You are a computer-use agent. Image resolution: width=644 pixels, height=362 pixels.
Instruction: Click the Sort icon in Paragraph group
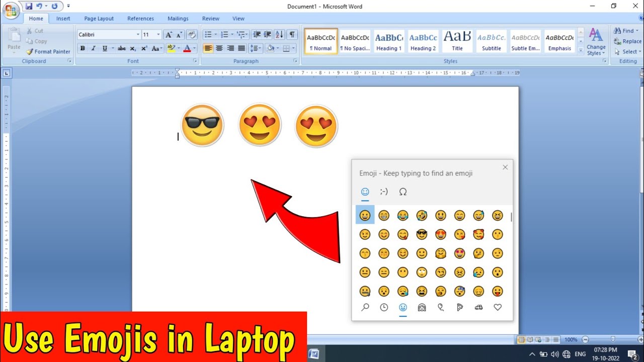coord(279,35)
